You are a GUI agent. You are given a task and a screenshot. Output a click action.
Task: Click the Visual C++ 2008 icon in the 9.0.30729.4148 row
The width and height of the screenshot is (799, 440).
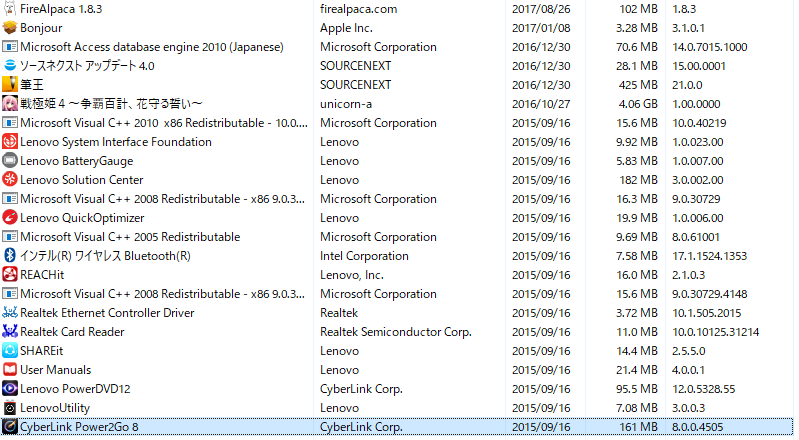click(10, 294)
